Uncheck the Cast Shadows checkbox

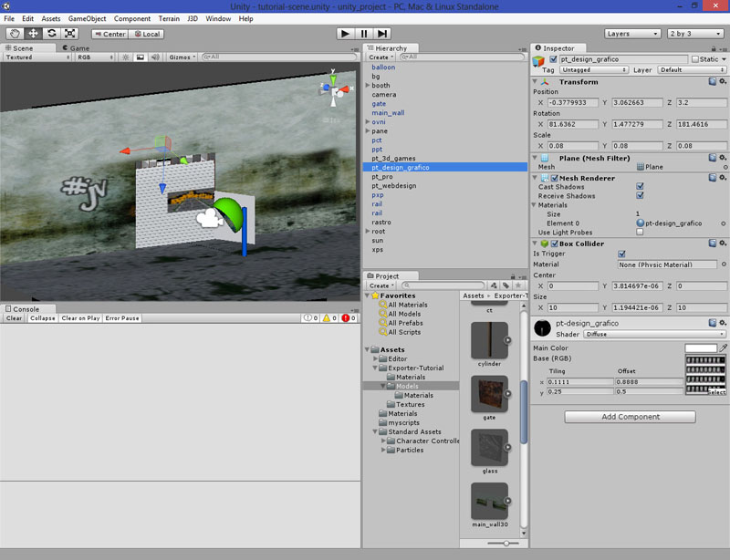(640, 186)
